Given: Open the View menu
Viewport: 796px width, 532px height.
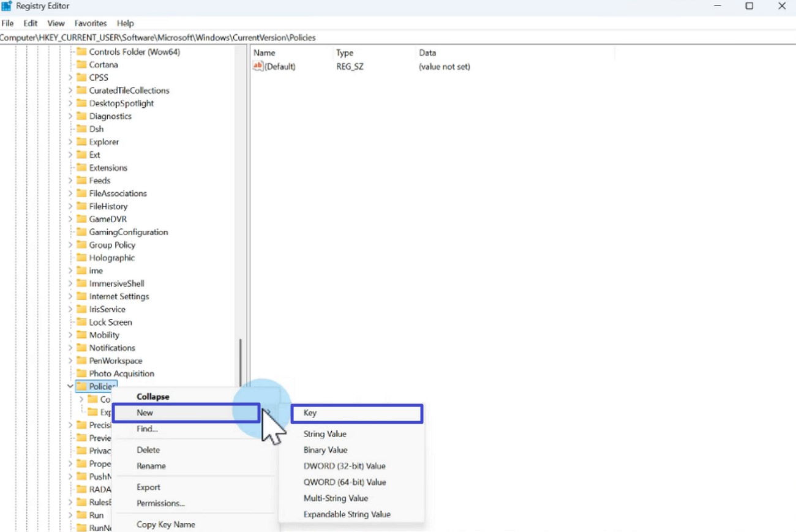Looking at the screenshot, I should click(x=56, y=23).
